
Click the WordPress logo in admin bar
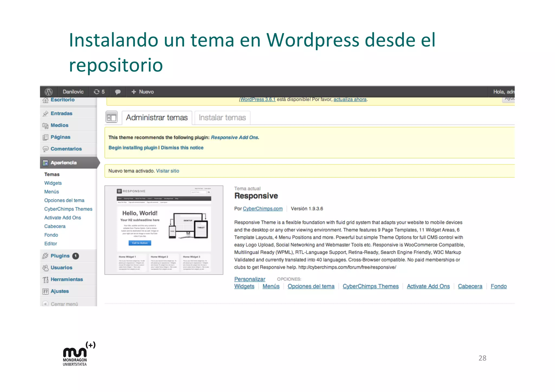coord(49,92)
